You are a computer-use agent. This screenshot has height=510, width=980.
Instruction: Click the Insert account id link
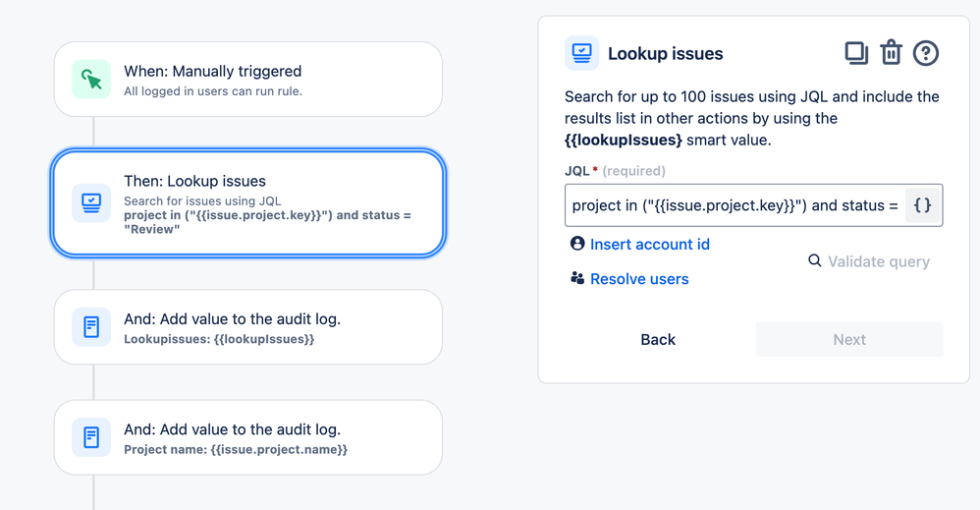[x=650, y=244]
